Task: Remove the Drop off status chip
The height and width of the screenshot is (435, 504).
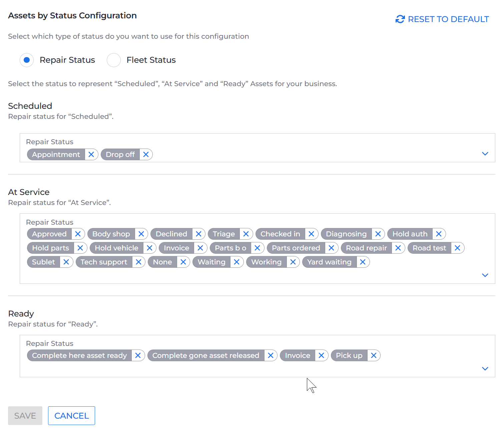Action: [146, 155]
